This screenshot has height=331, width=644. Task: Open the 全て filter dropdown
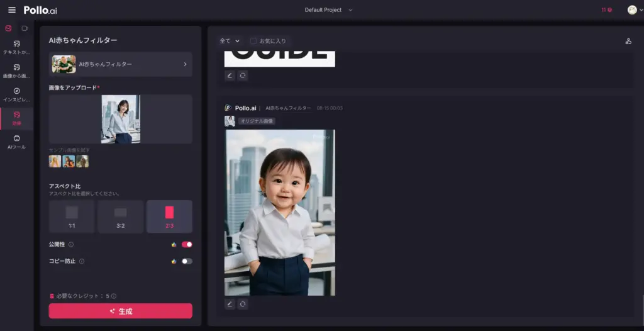(x=230, y=41)
